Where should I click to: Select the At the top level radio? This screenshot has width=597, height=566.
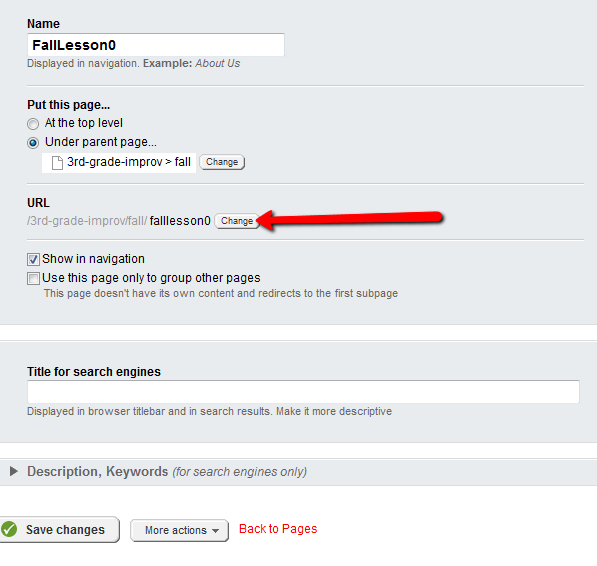tap(33, 124)
